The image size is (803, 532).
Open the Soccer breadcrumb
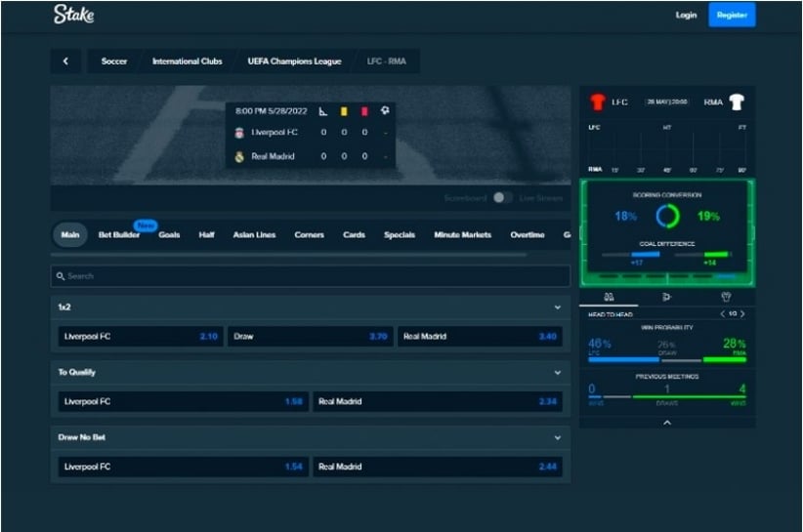click(x=114, y=61)
